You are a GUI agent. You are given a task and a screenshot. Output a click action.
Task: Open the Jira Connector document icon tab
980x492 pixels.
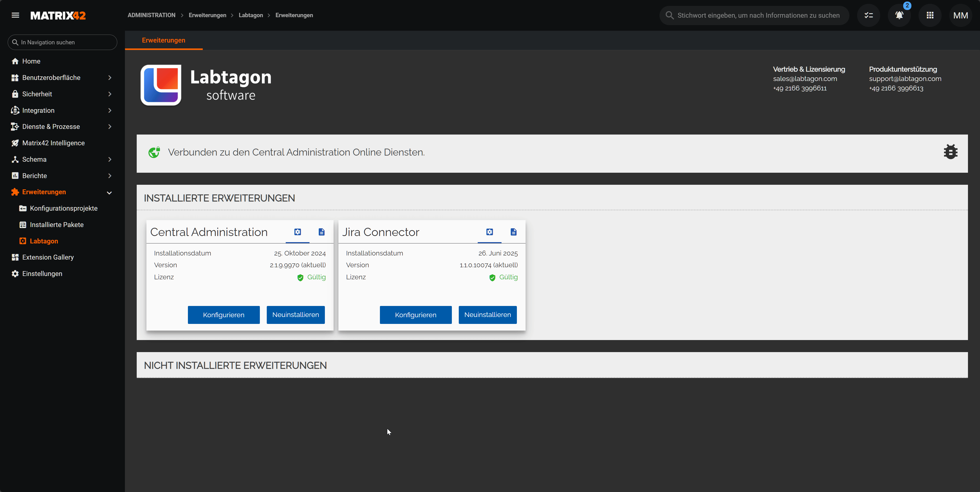tap(513, 232)
